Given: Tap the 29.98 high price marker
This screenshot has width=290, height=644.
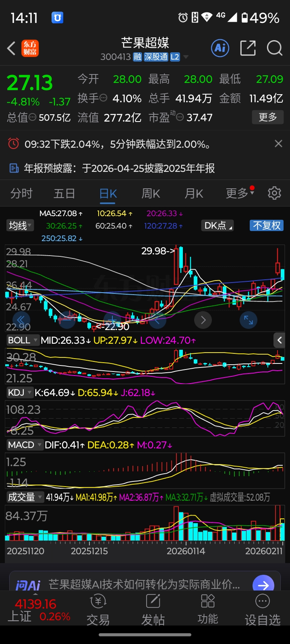Looking at the screenshot, I should (x=158, y=251).
